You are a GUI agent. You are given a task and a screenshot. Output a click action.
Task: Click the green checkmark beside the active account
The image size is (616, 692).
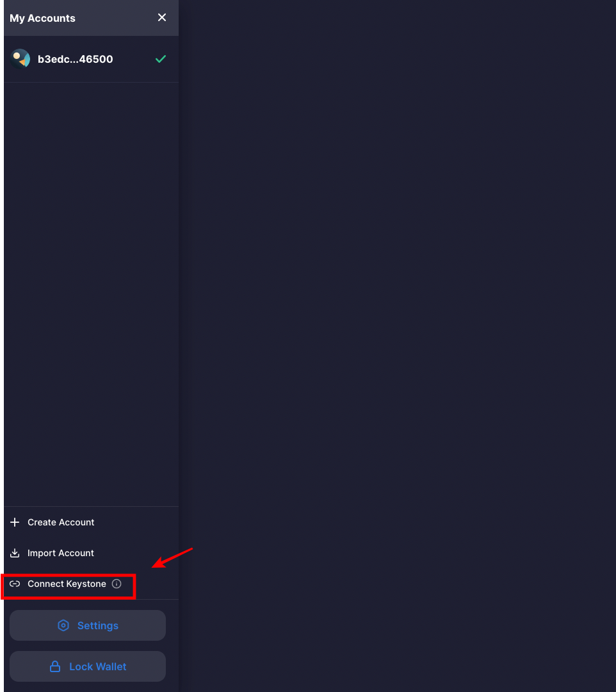[x=161, y=59]
